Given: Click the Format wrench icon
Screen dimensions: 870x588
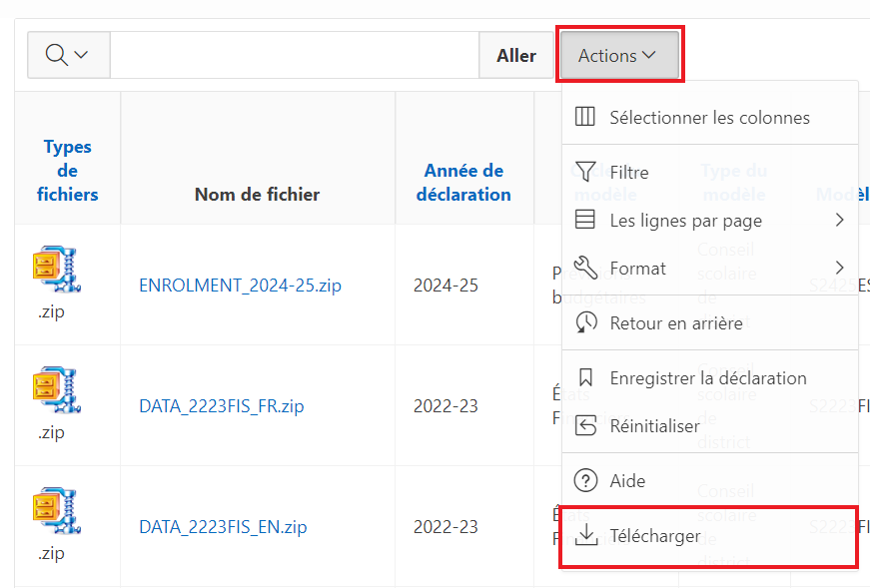Looking at the screenshot, I should coord(586,269).
